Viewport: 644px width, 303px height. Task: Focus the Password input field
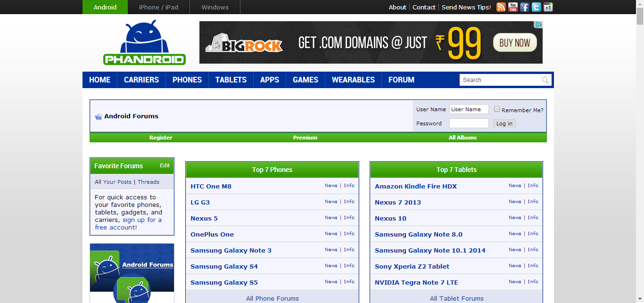tap(469, 123)
